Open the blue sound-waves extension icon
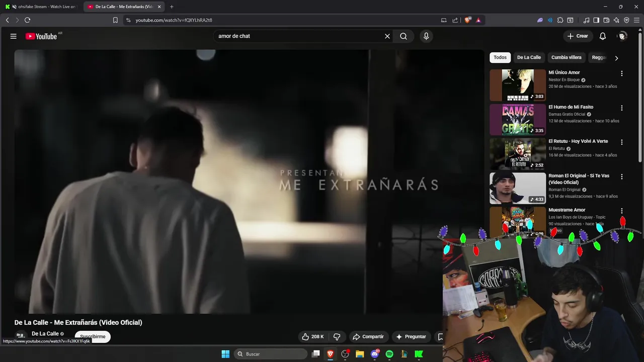Image resolution: width=644 pixels, height=362 pixels. [550, 20]
